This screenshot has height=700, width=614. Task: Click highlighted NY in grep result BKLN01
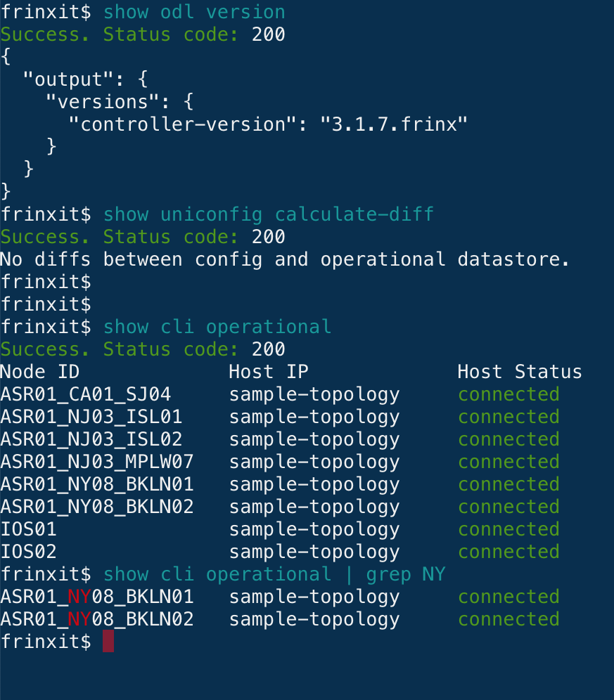point(79,597)
